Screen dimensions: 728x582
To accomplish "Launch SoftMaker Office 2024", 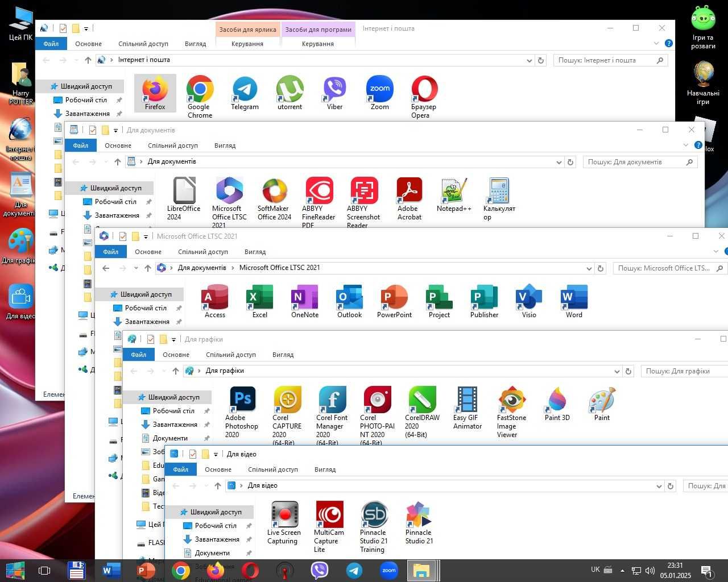I will point(274,198).
